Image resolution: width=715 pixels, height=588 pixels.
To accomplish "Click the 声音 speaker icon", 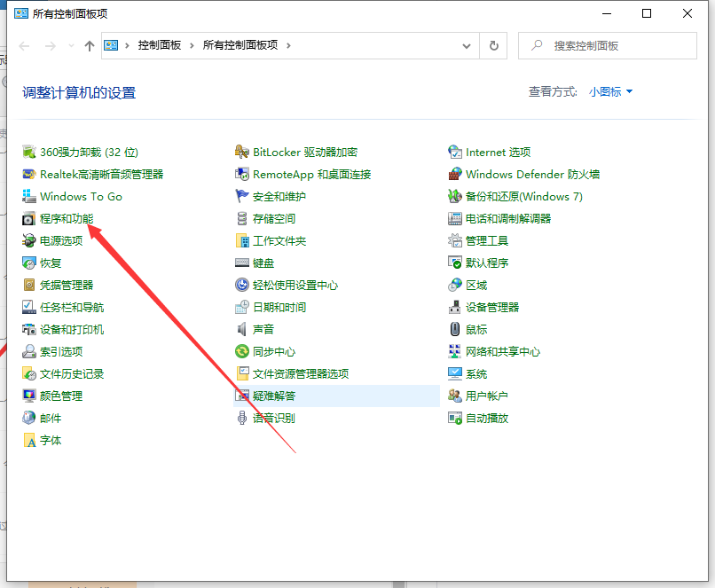I will pos(242,330).
